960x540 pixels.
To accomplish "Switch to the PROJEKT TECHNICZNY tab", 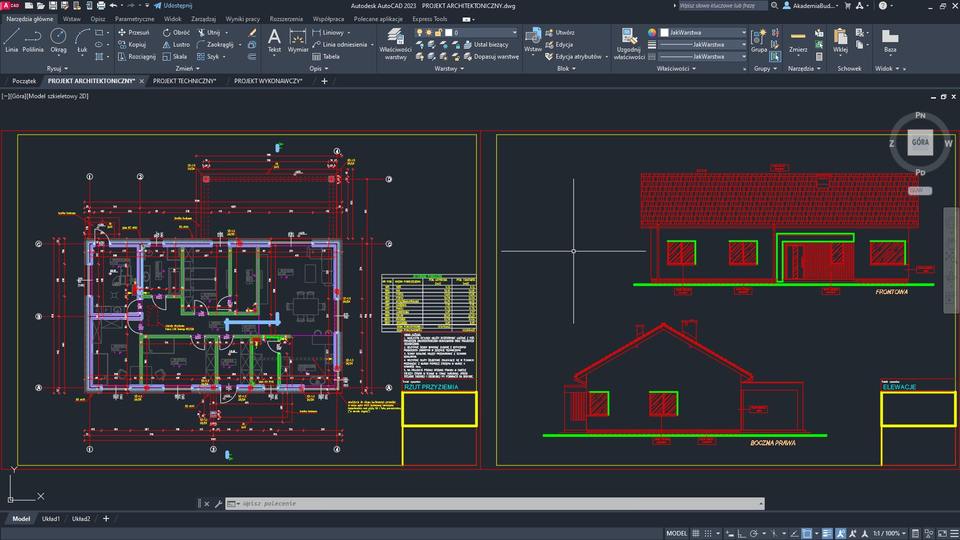I will 184,81.
